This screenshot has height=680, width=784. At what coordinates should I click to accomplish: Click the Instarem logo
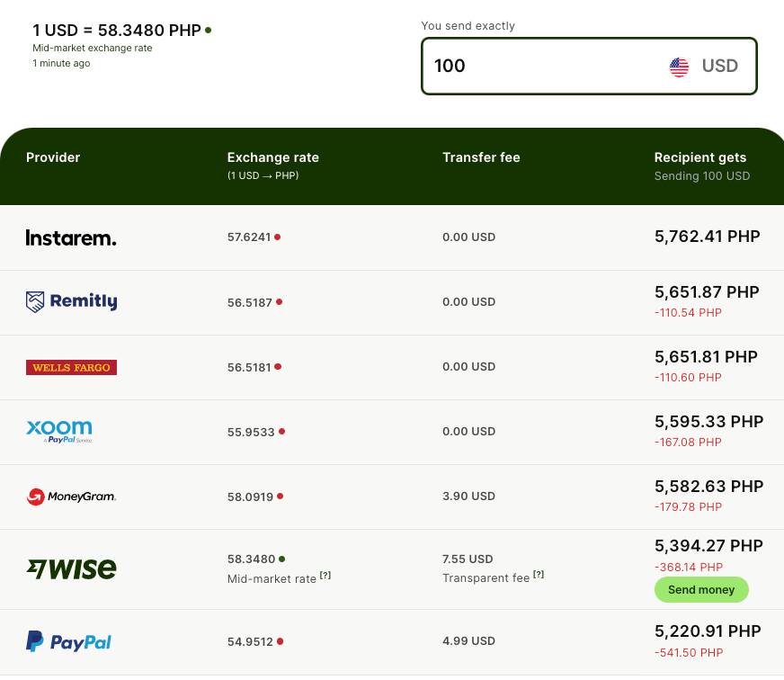click(71, 237)
